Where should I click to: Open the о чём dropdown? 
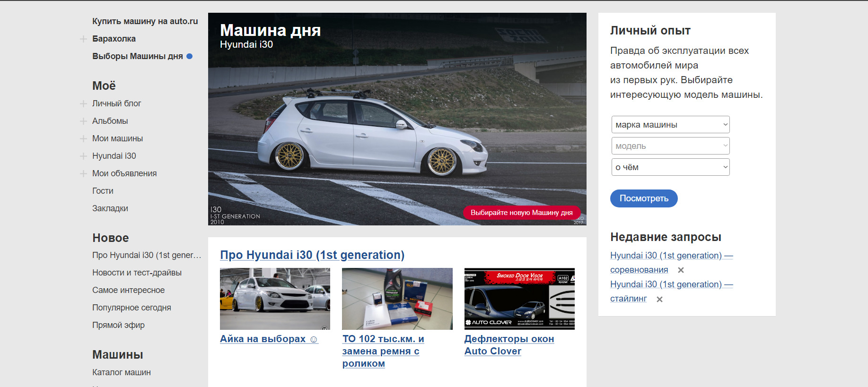coord(670,167)
